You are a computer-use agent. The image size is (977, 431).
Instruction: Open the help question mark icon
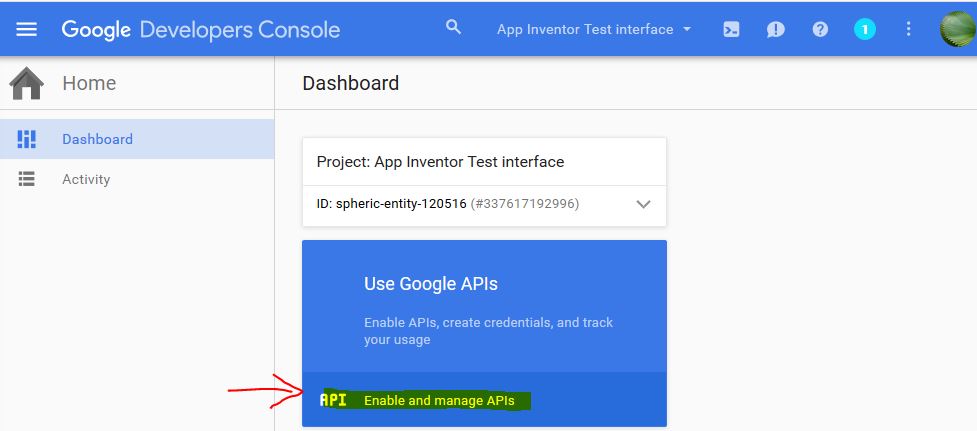820,29
